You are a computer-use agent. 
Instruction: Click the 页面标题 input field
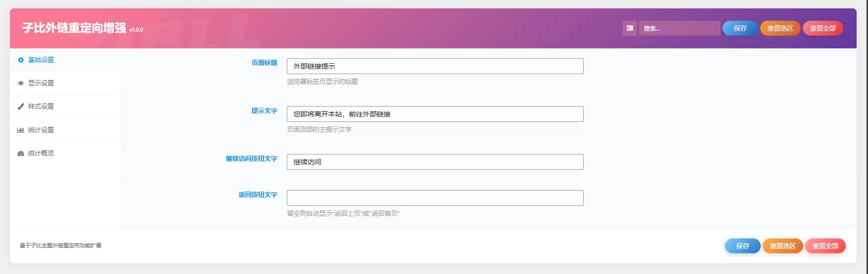[x=435, y=66]
